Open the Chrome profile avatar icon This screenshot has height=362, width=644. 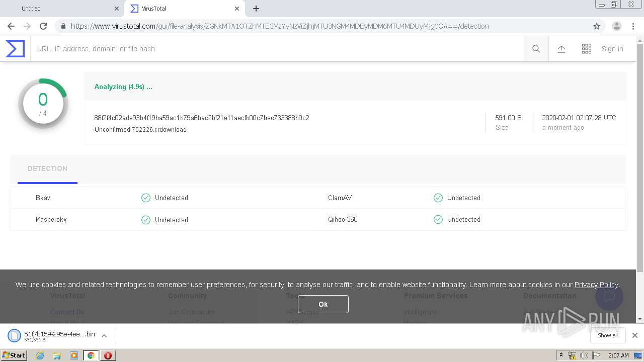pyautogui.click(x=617, y=26)
